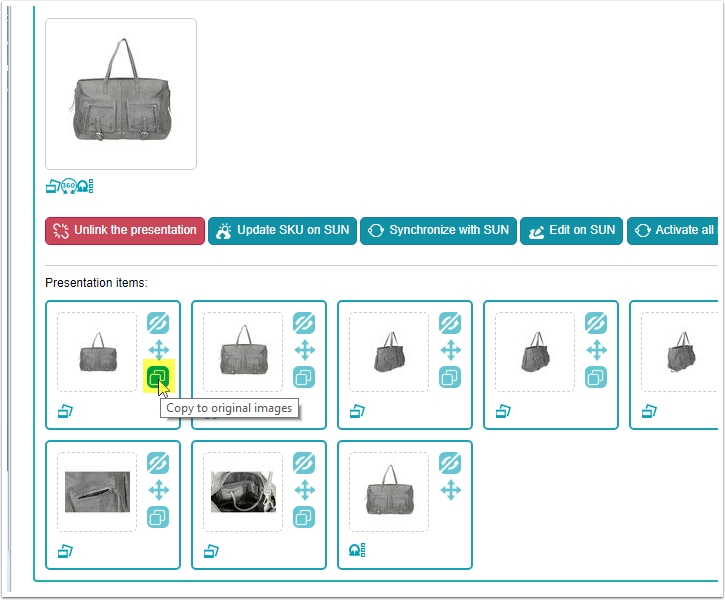This screenshot has height=600, width=725.
Task: Click the Activate all button
Action: tap(673, 231)
